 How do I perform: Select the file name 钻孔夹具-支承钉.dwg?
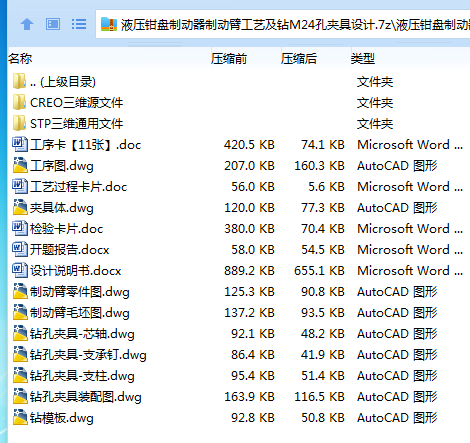88,355
